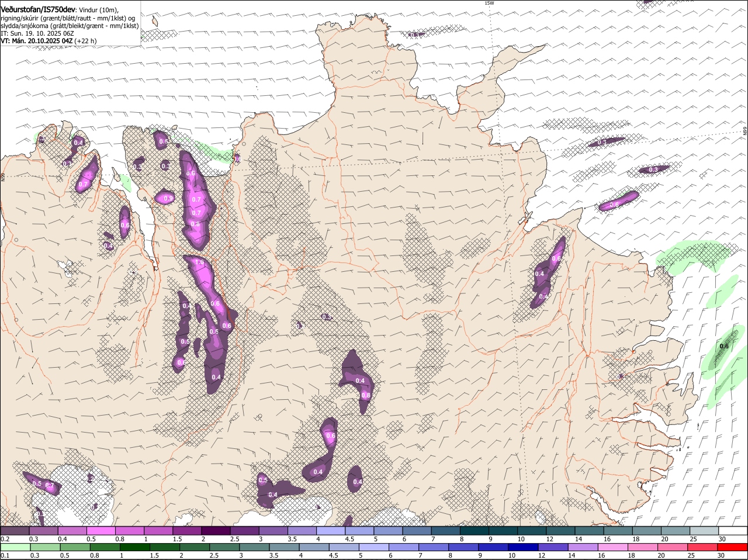
Task: Click the pink swatch between 16 and 18, lower legend
Action: [x=614, y=547]
